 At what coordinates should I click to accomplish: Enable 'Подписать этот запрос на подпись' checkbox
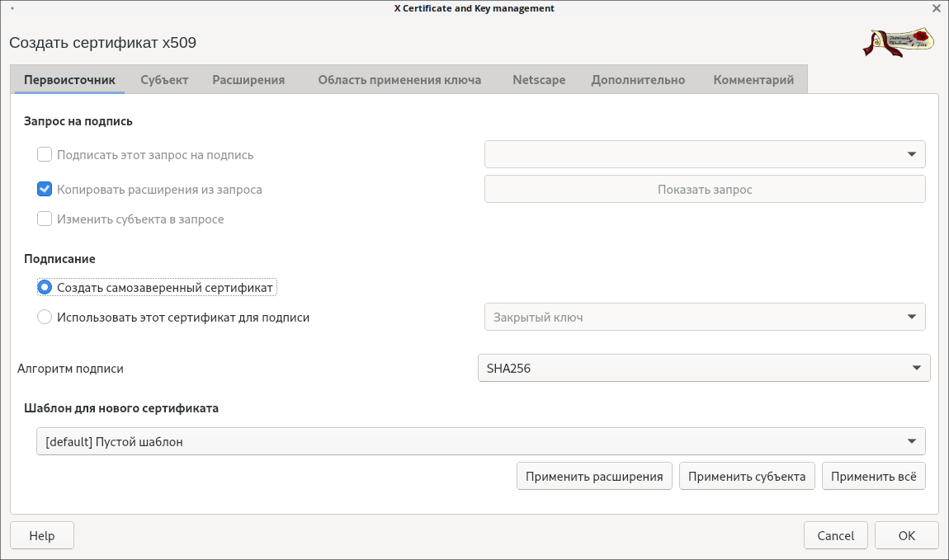point(45,154)
